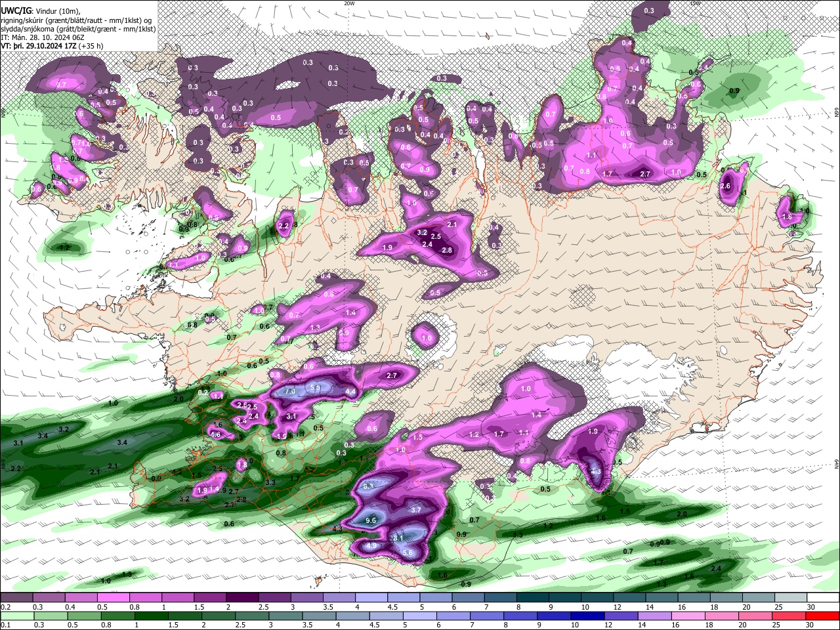This screenshot has height=630, width=840.
Task: Select the darkest purple 2 mm legend swatch
Action: (241, 597)
